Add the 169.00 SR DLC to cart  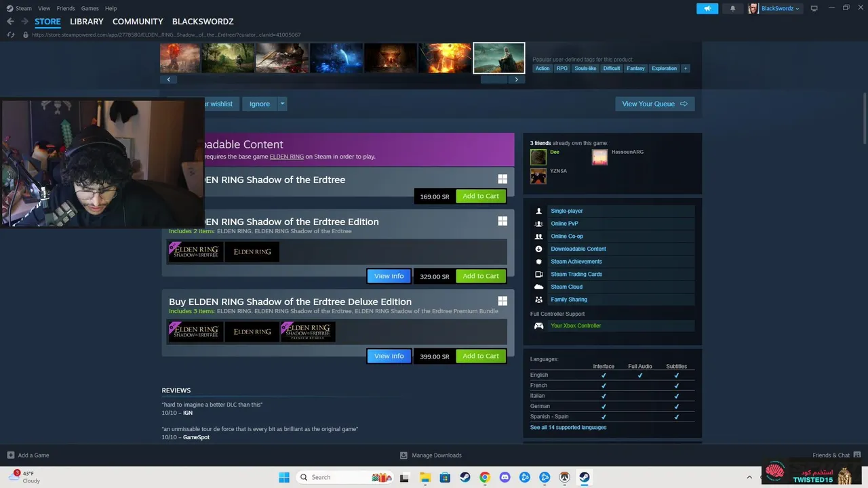pyautogui.click(x=481, y=196)
